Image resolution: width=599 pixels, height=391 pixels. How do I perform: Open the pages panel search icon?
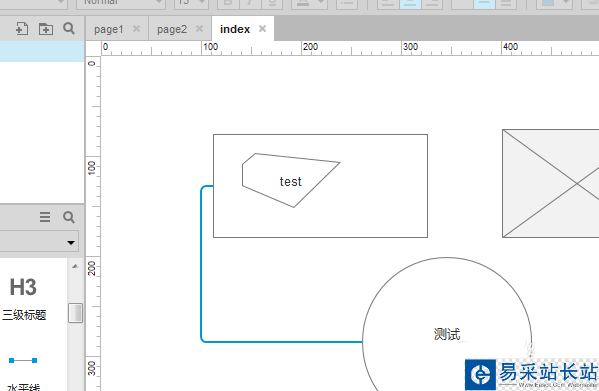69,28
